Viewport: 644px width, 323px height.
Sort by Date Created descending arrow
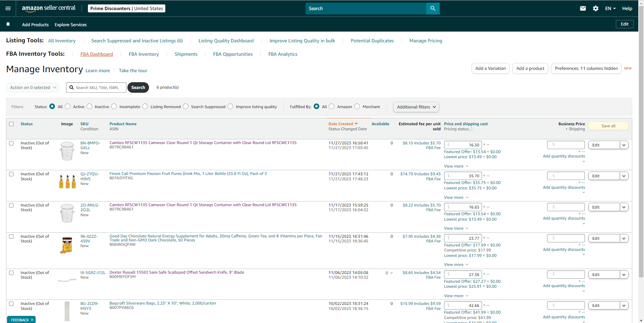point(356,124)
